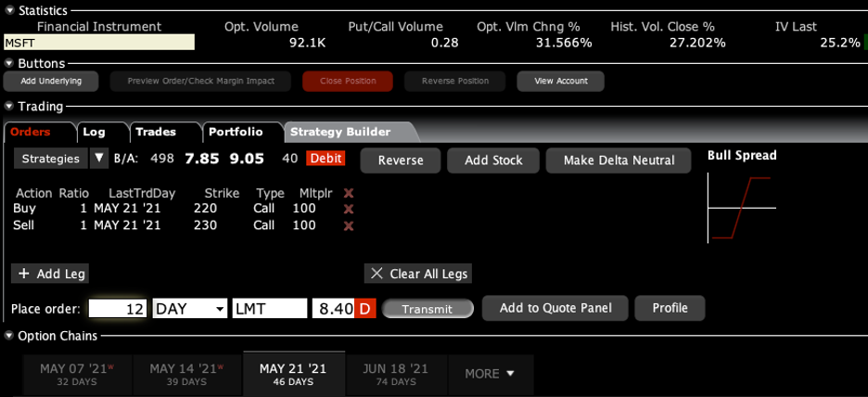Open the Strategies dropdown arrow

coord(99,159)
